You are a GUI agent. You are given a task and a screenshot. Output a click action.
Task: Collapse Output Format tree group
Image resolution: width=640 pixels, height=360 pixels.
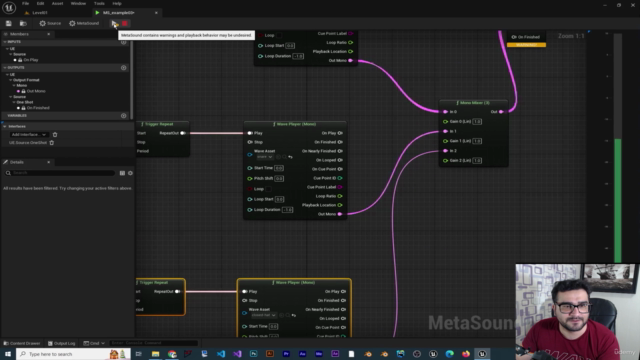tap(11, 80)
